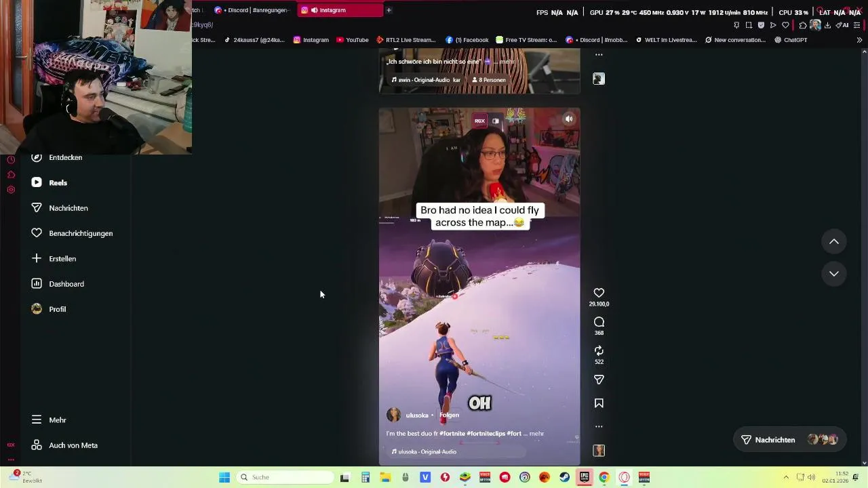Image resolution: width=868 pixels, height=488 pixels.
Task: Open ulusoka Original-Audio link
Action: pyautogui.click(x=424, y=451)
